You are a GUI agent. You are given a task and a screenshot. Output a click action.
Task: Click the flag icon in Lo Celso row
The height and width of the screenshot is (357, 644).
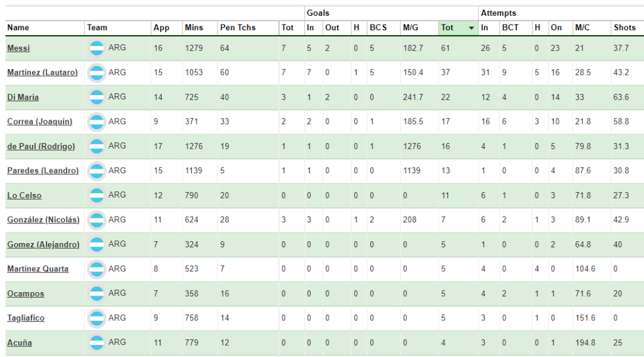point(97,195)
